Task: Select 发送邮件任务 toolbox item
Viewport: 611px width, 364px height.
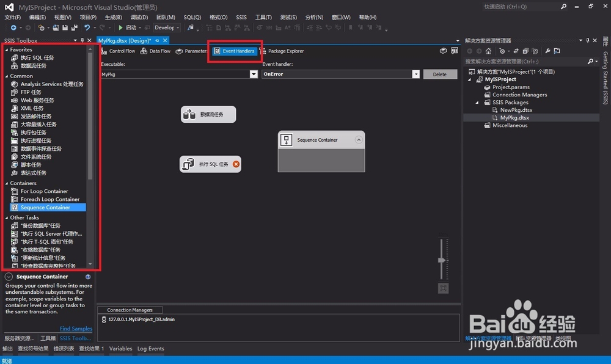Action: (x=36, y=117)
